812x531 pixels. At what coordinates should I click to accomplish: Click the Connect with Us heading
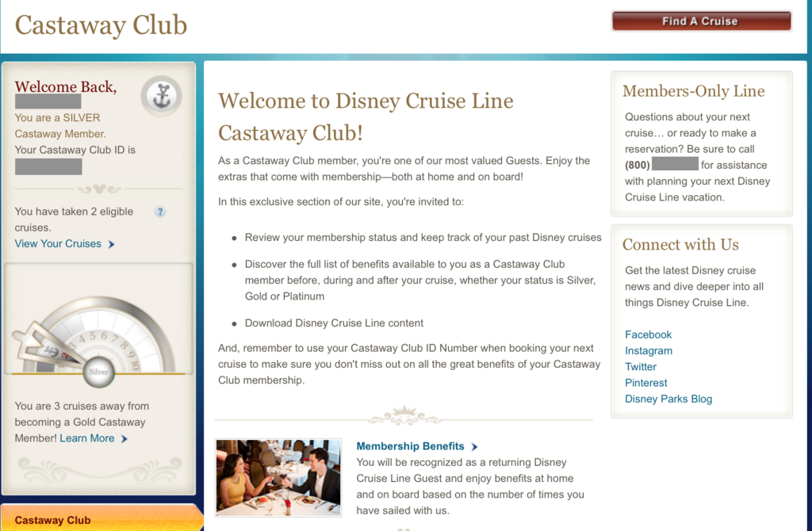tap(680, 244)
